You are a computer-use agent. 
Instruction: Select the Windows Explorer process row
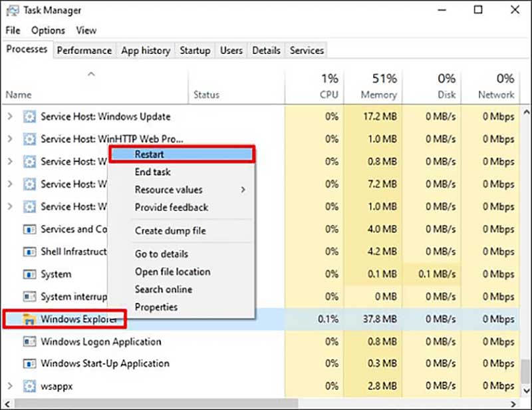pos(261,319)
